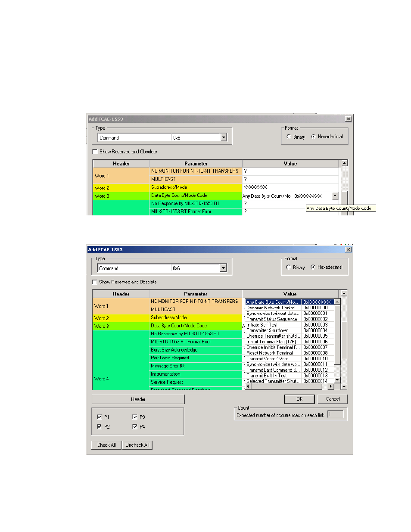
Task: Pick Override Transmitter shutd... entry
Action: click(289, 336)
